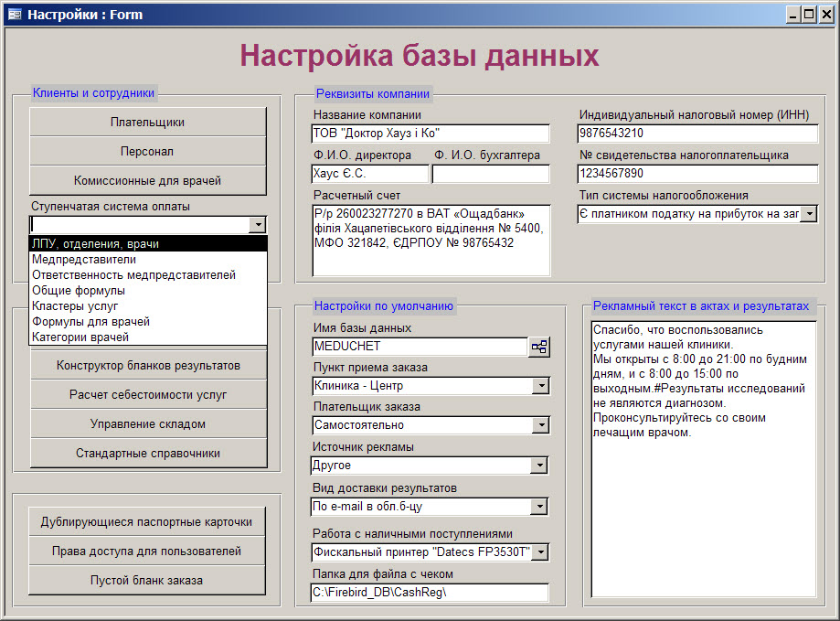Open database connection icon next to MEDUCHET
Image resolution: width=840 pixels, height=621 pixels.
(539, 347)
